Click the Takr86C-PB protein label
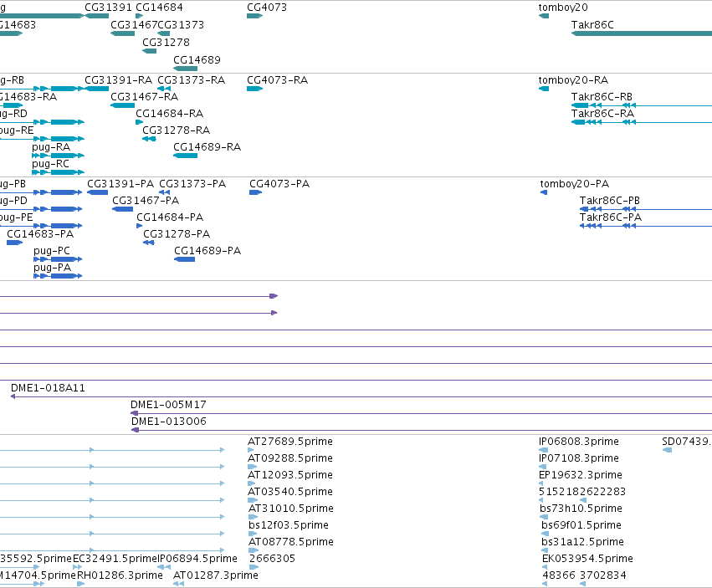712x588 pixels. tap(610, 201)
